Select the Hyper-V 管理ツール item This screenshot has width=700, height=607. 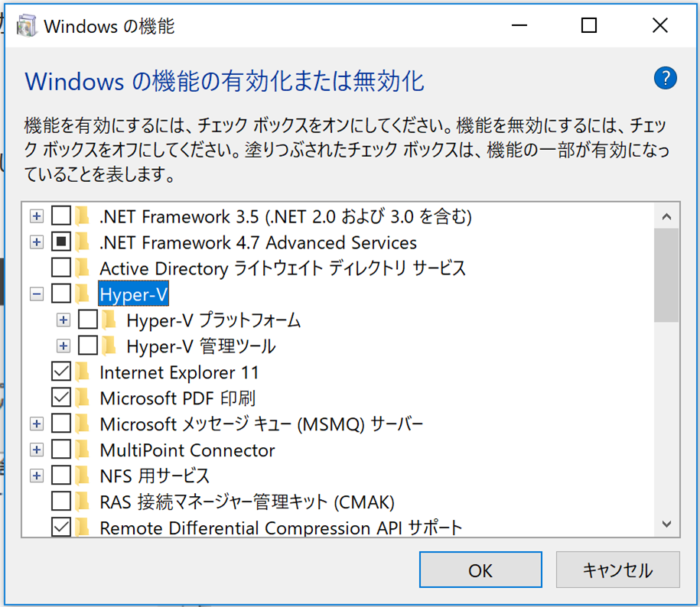pyautogui.click(x=200, y=346)
